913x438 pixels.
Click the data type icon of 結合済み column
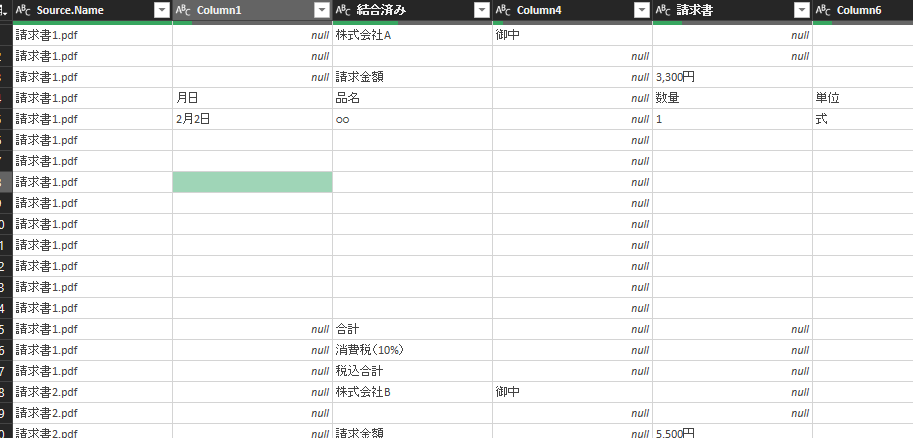coord(344,10)
